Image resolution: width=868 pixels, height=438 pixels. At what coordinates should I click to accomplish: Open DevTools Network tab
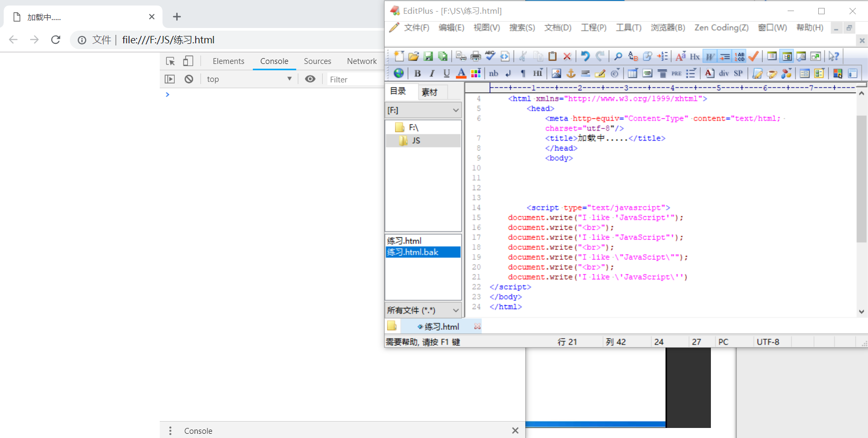[x=362, y=61]
